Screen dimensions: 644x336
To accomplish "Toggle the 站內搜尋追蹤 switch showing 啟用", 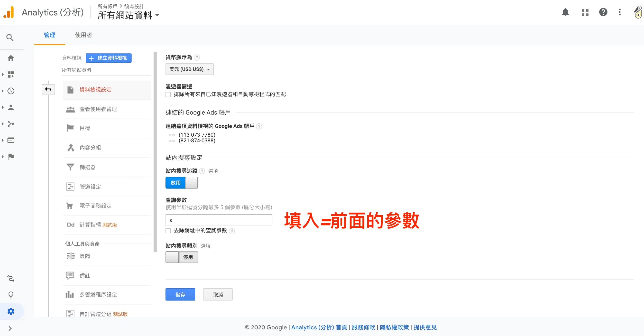I will (182, 183).
